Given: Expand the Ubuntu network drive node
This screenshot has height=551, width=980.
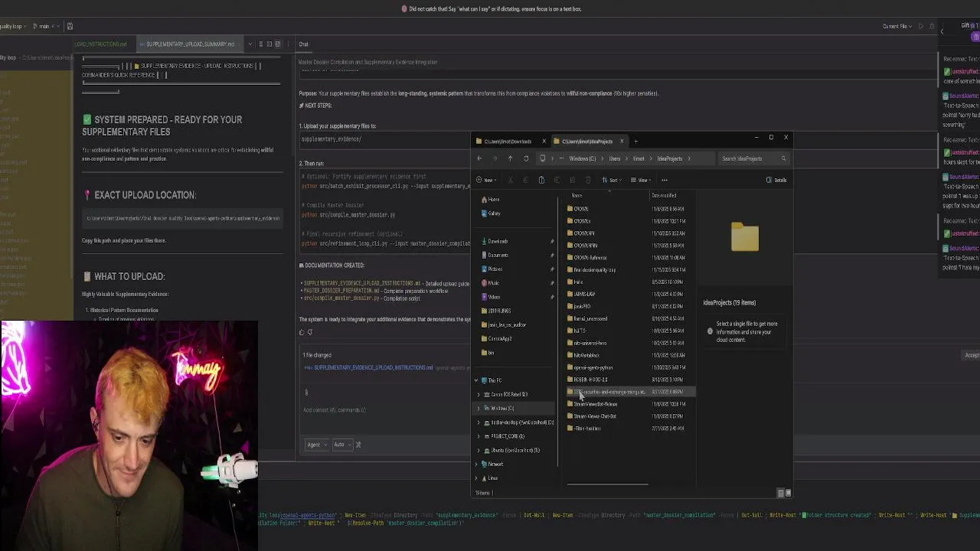Looking at the screenshot, I should coord(479,450).
